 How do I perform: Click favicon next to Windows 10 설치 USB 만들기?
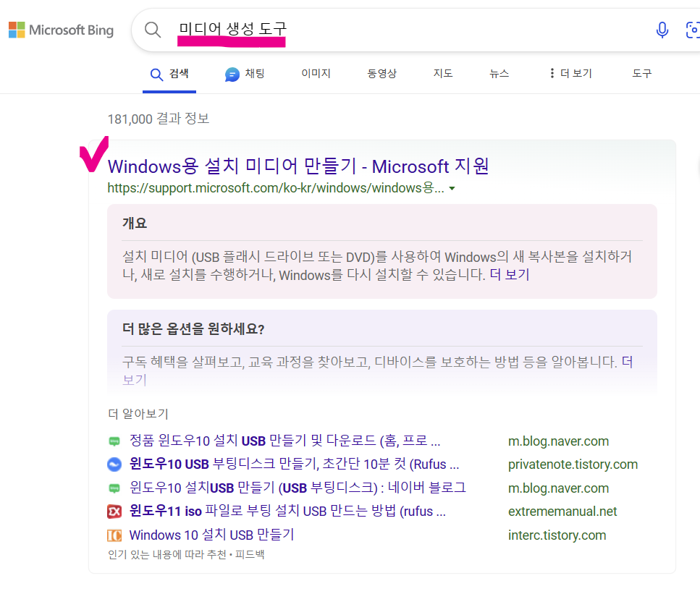114,535
